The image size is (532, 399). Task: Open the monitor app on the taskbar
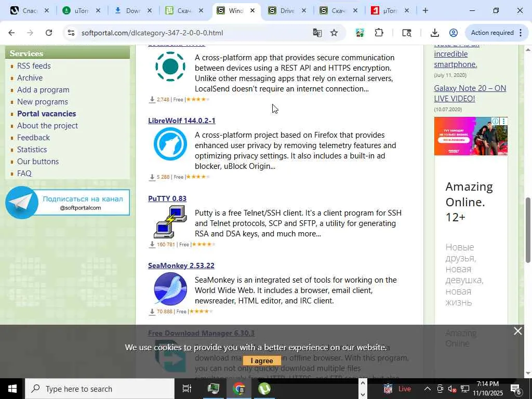point(214,389)
